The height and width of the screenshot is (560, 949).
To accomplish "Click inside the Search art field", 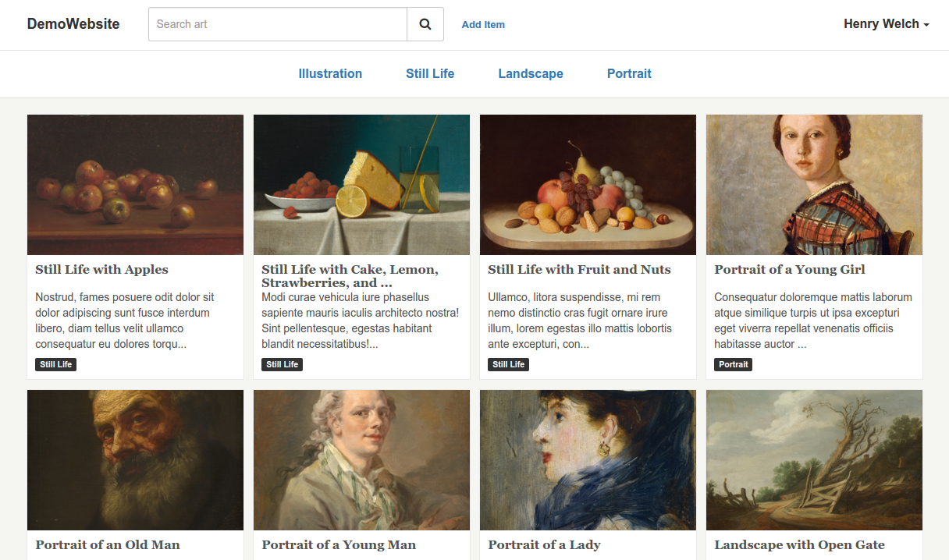I will point(277,24).
